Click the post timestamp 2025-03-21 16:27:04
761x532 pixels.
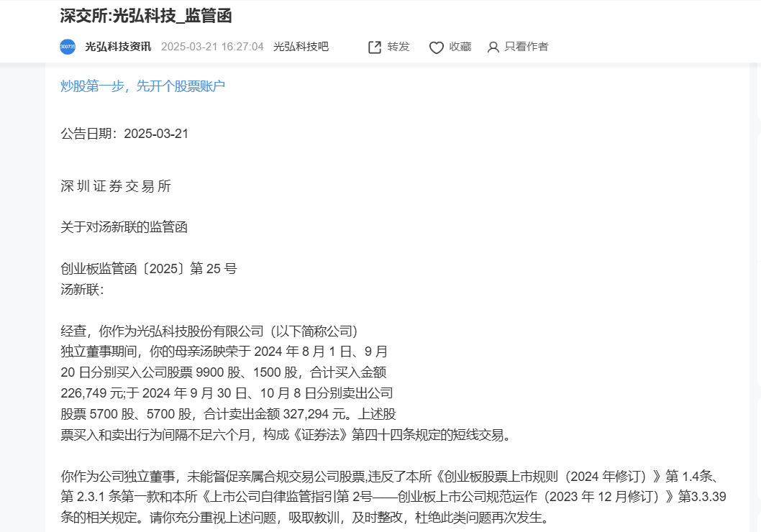click(212, 47)
